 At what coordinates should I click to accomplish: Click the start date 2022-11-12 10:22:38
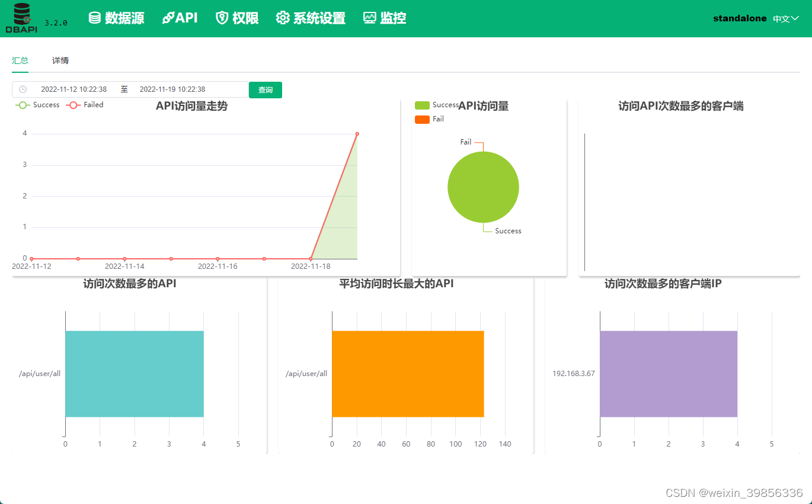click(74, 89)
